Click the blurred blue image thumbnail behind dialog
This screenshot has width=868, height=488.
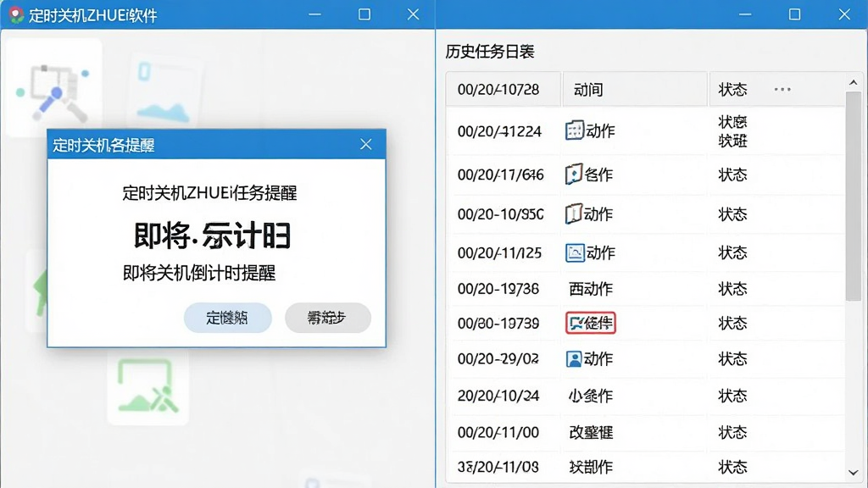pos(164,91)
